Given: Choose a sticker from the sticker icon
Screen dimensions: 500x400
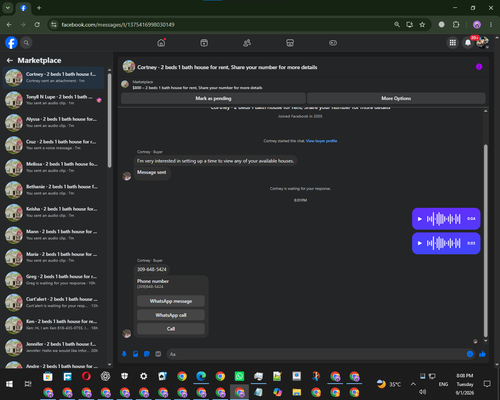Looking at the screenshot, I should click(147, 354).
